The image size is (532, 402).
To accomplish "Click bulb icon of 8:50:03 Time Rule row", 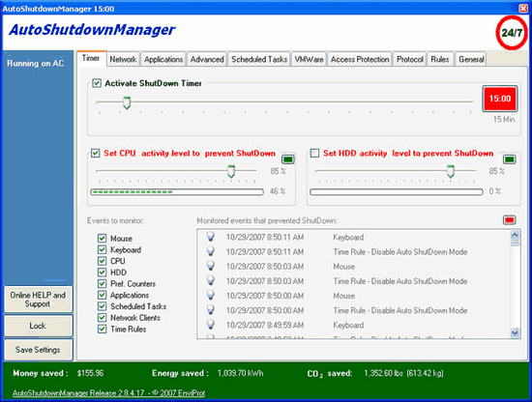I will click(x=211, y=280).
